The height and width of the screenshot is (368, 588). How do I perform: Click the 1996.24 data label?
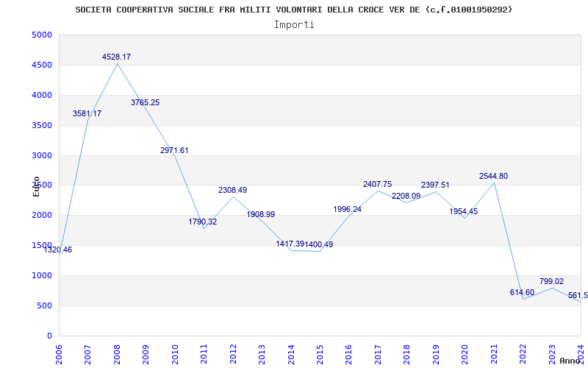(x=348, y=210)
